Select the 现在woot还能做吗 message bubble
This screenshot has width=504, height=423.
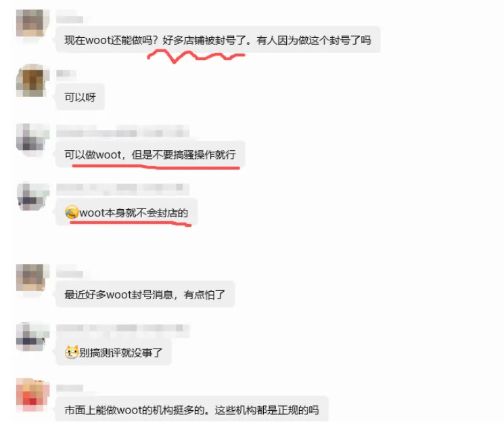(x=218, y=39)
